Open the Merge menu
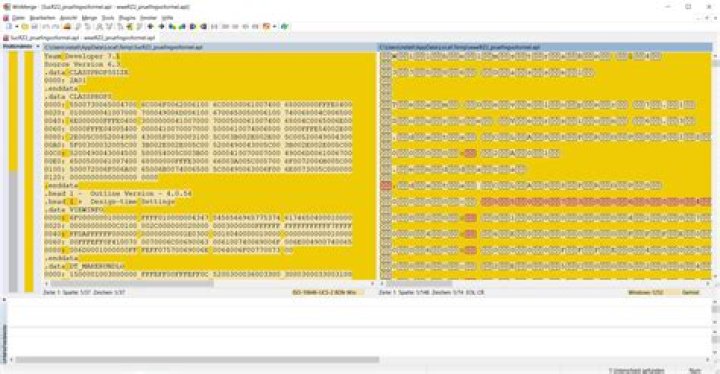 tap(89, 18)
